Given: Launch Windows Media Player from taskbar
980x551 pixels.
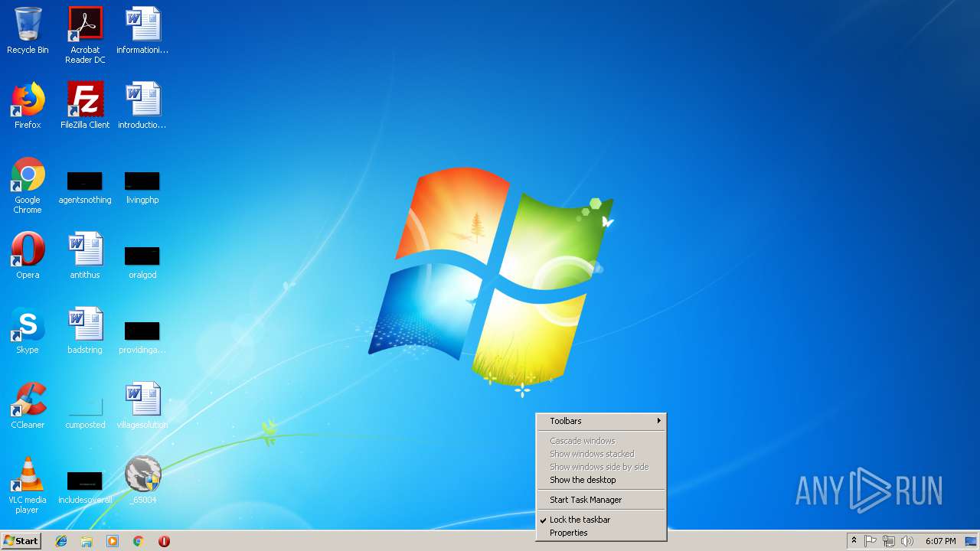Looking at the screenshot, I should pos(113,541).
